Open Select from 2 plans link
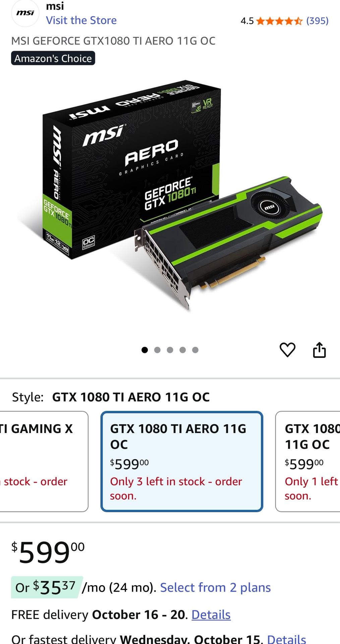Screen dimensions: 340x644 click(x=215, y=587)
